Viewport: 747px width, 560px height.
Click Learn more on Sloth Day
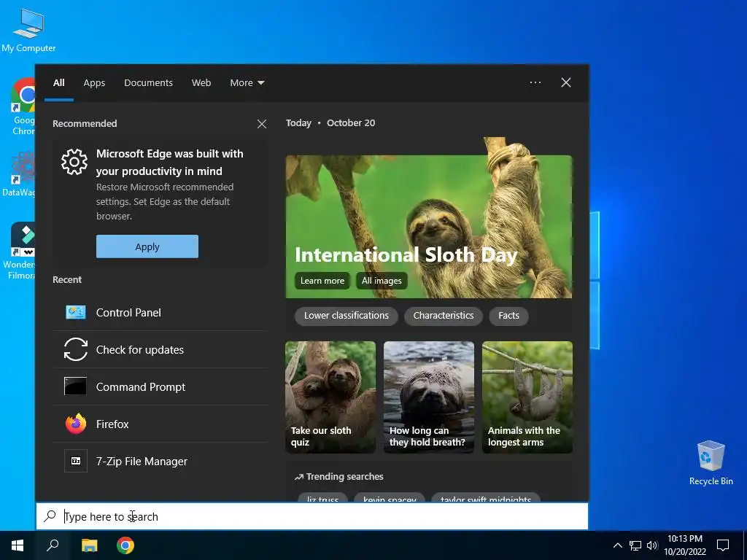click(x=322, y=281)
